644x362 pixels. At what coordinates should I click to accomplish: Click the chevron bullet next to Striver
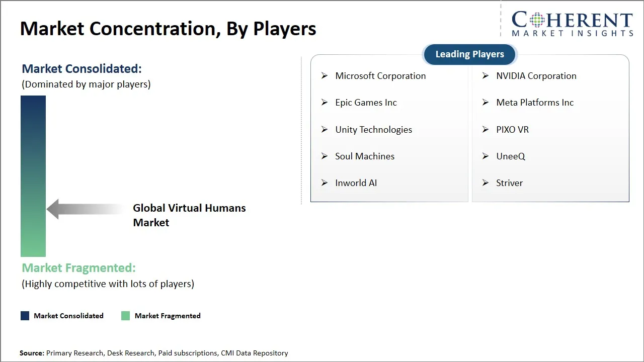[x=486, y=183]
